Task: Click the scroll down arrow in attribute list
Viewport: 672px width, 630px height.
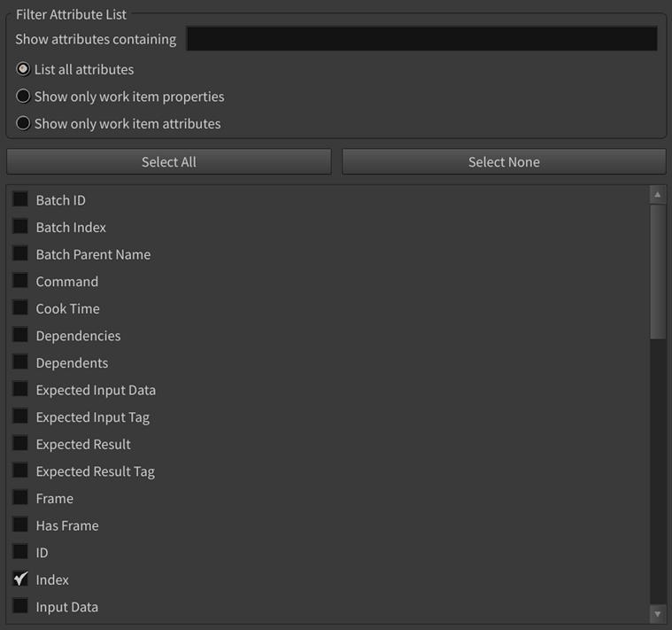Action: (x=657, y=613)
